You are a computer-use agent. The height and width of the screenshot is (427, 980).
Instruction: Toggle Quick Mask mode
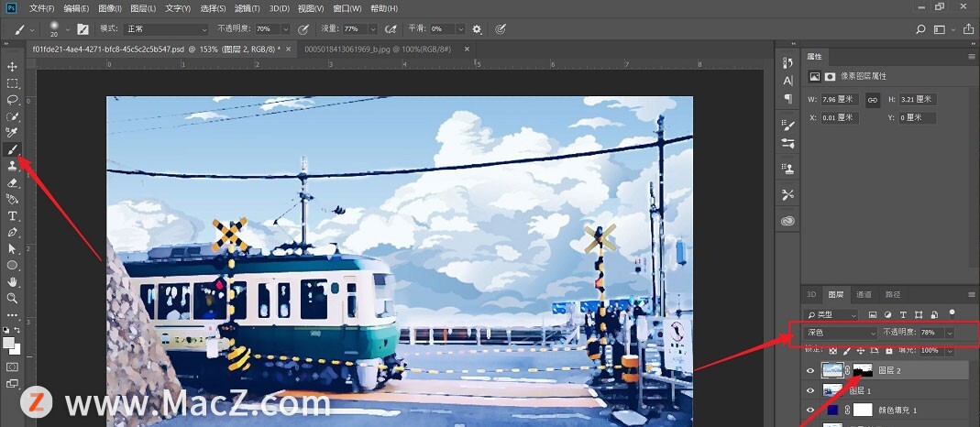[x=12, y=367]
